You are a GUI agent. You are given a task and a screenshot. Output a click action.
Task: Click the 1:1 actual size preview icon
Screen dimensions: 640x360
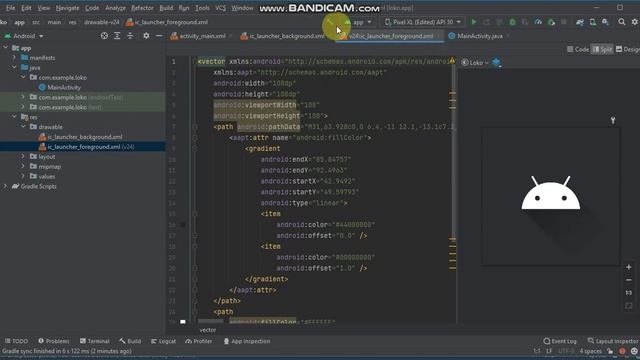(629, 293)
